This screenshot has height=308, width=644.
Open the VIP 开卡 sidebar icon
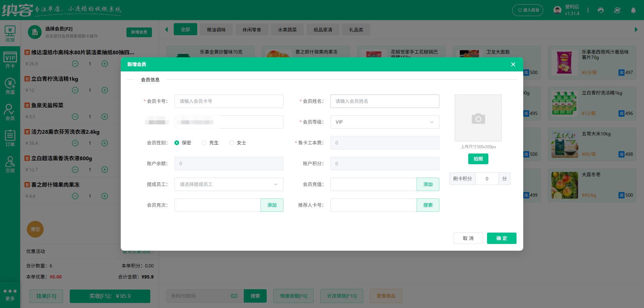(10, 60)
